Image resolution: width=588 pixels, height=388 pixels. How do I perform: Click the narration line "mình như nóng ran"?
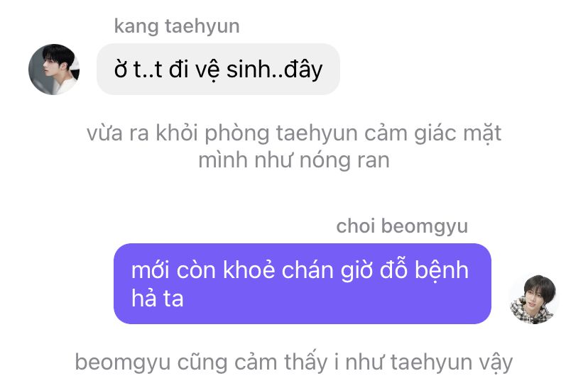coord(294,160)
